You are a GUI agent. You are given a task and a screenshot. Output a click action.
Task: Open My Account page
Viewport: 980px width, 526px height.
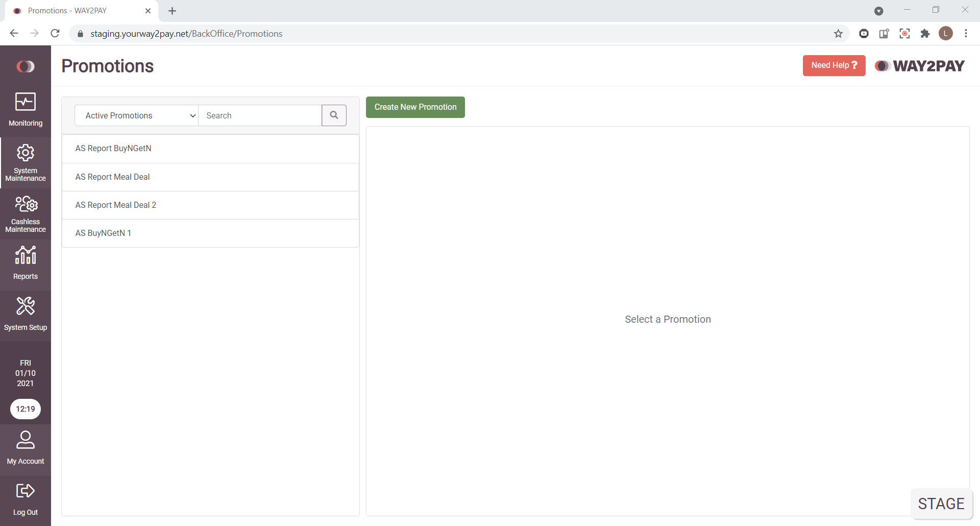coord(26,448)
